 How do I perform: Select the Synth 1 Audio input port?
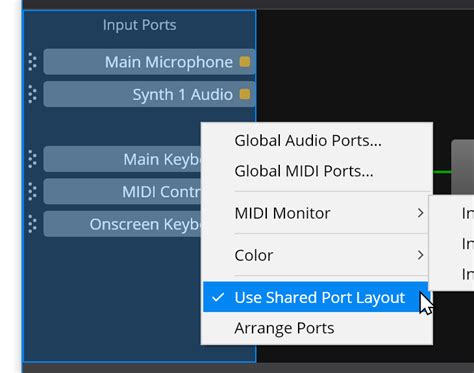149,94
